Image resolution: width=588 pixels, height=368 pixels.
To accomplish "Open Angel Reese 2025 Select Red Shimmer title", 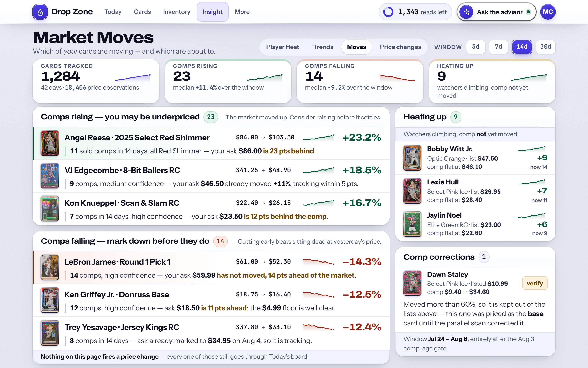I will [x=137, y=138].
